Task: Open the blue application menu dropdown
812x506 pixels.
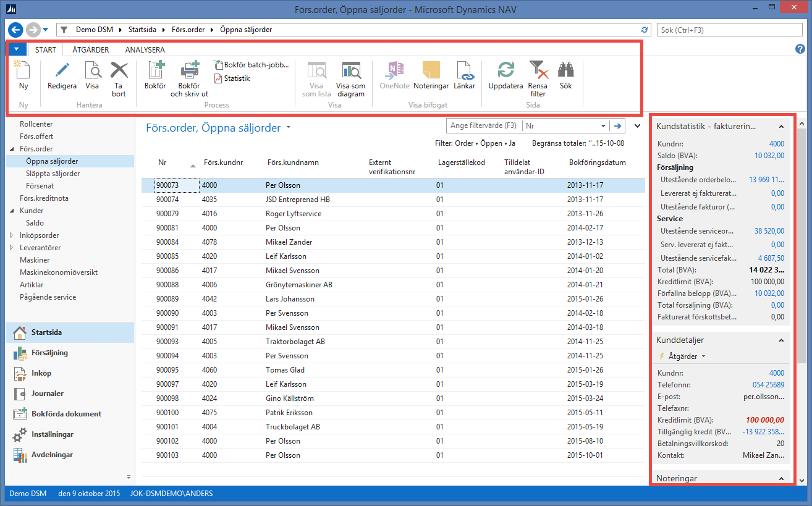Action: pyautogui.click(x=17, y=49)
